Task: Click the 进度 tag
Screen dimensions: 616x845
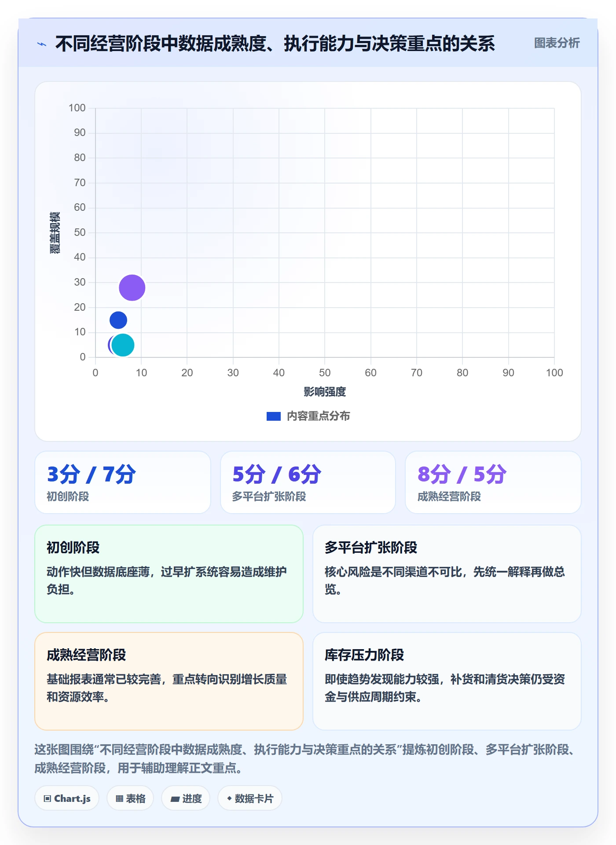Action: coord(186,798)
